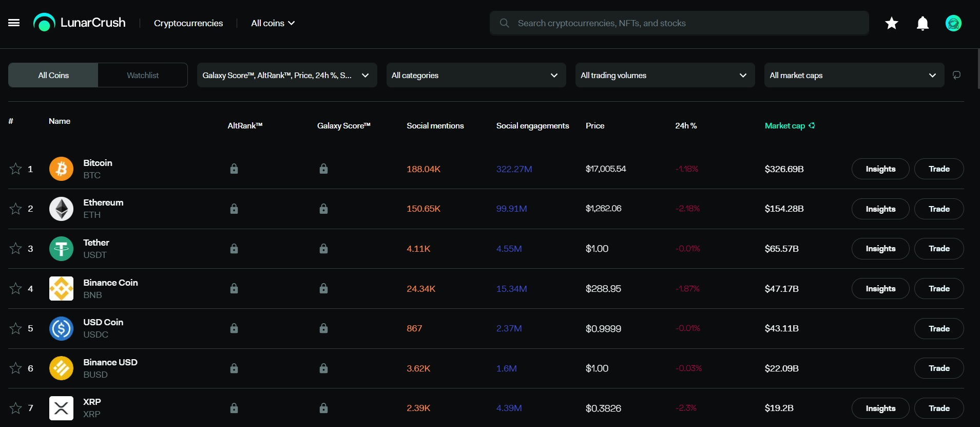The image size is (980, 427).
Task: Click USD Coin's Galaxy Score lock icon
Action: [x=323, y=328]
